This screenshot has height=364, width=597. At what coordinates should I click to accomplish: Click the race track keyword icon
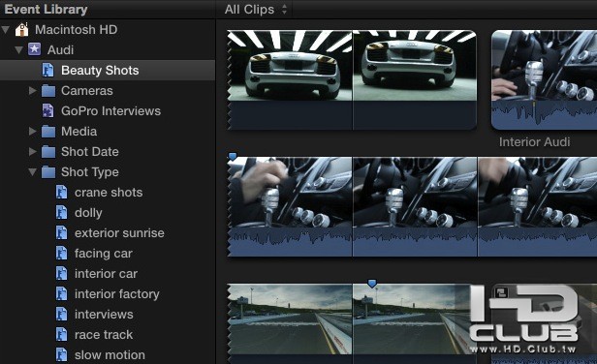coord(61,334)
